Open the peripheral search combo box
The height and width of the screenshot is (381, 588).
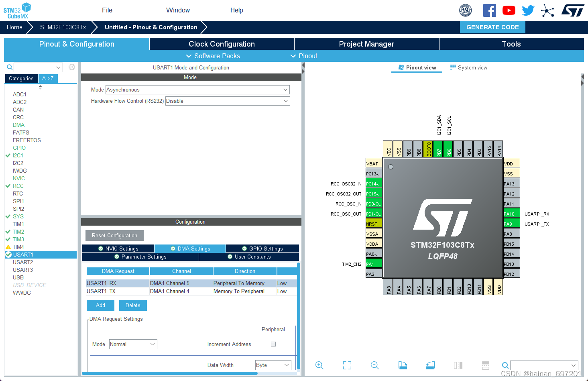[38, 67]
